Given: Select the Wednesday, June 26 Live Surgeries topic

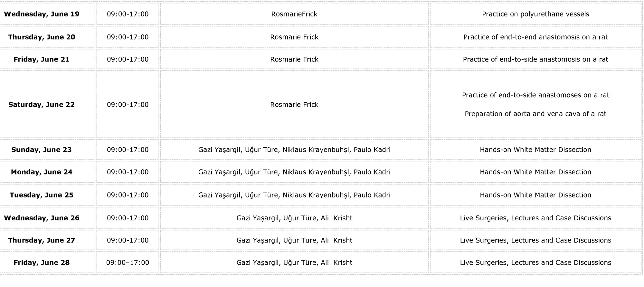Looking at the screenshot, I should [535, 218].
